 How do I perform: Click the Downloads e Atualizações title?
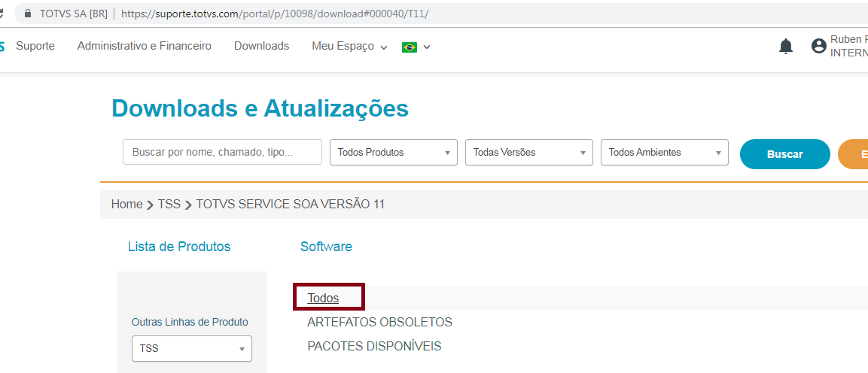pyautogui.click(x=260, y=108)
